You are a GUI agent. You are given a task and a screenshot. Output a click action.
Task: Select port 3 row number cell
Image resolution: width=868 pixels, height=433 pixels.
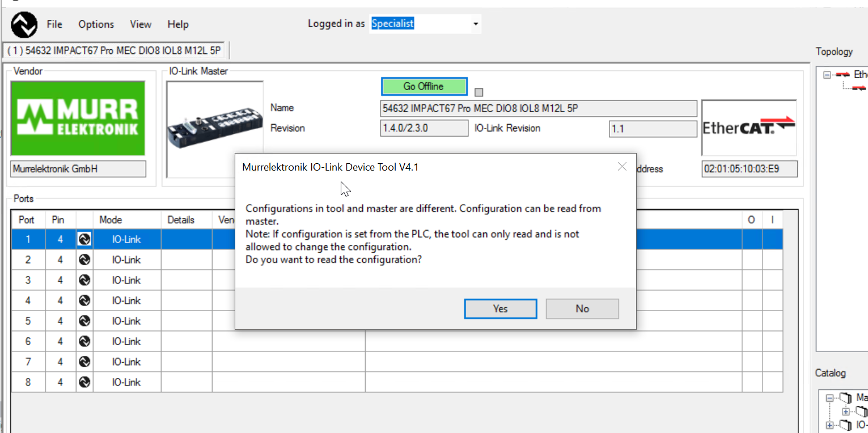click(x=28, y=280)
